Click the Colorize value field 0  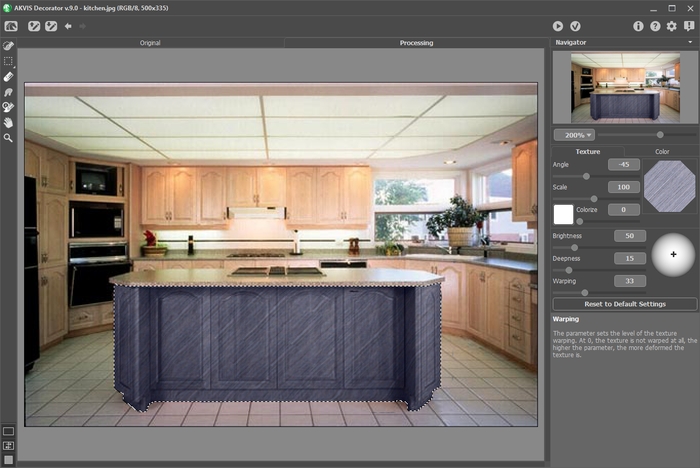pos(624,209)
